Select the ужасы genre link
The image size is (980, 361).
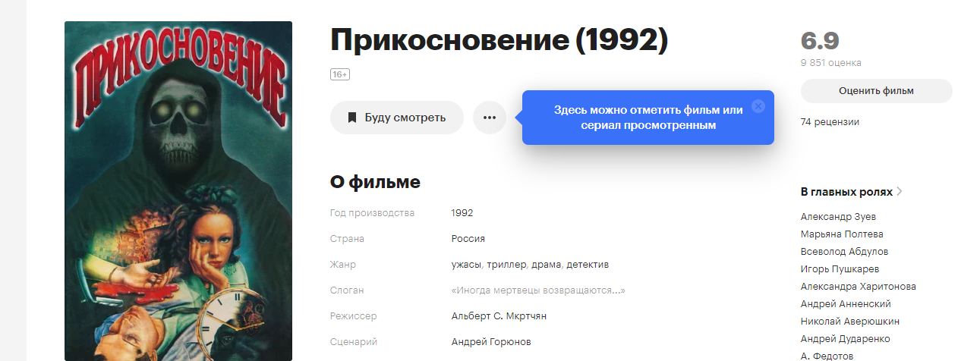click(466, 265)
